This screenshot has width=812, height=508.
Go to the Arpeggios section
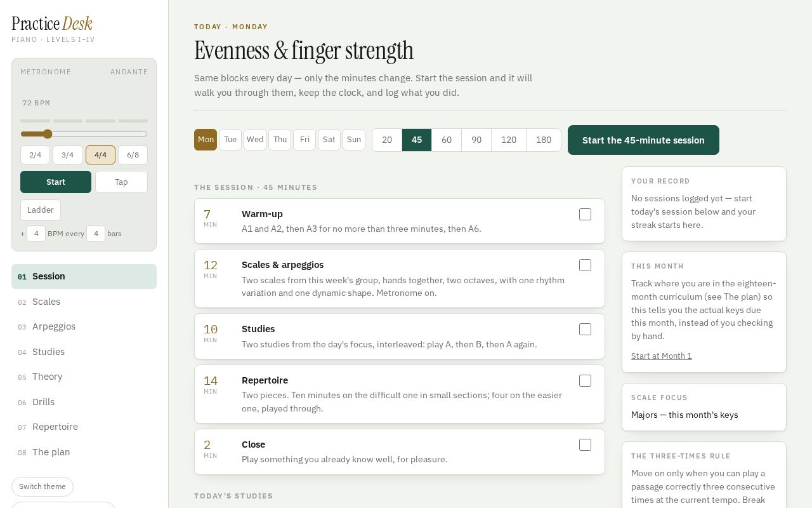click(x=84, y=326)
